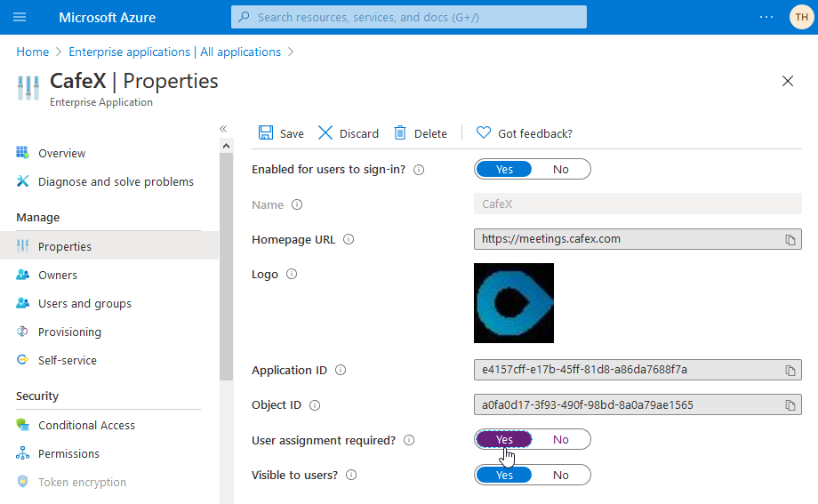The image size is (818, 504).
Task: Show info for User assignment required
Action: [x=409, y=440]
